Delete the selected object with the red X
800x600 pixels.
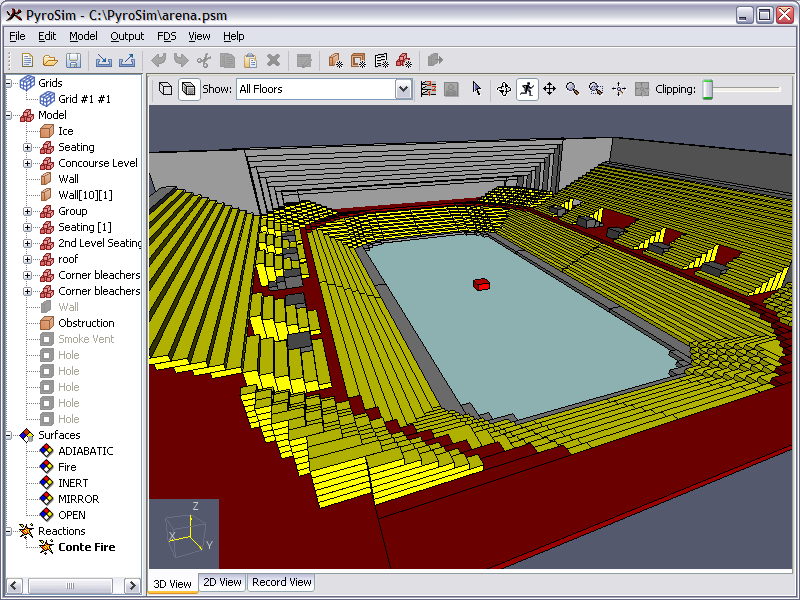274,60
